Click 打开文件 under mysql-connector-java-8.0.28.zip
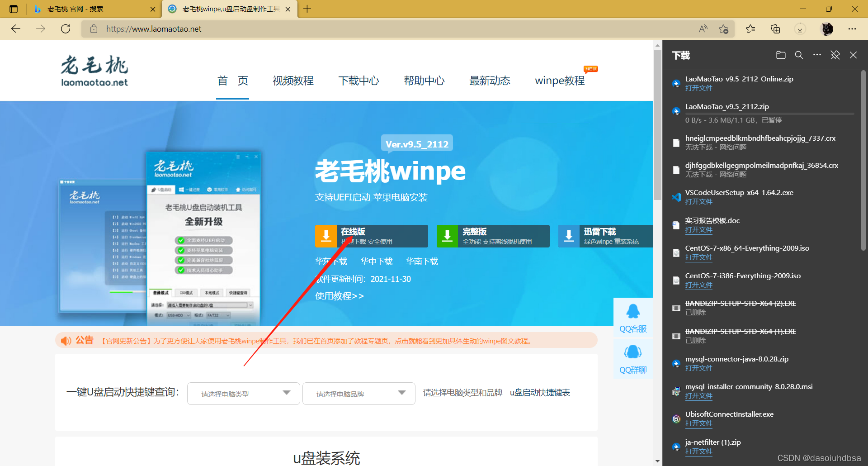Viewport: 868px width, 466px height. pos(698,368)
